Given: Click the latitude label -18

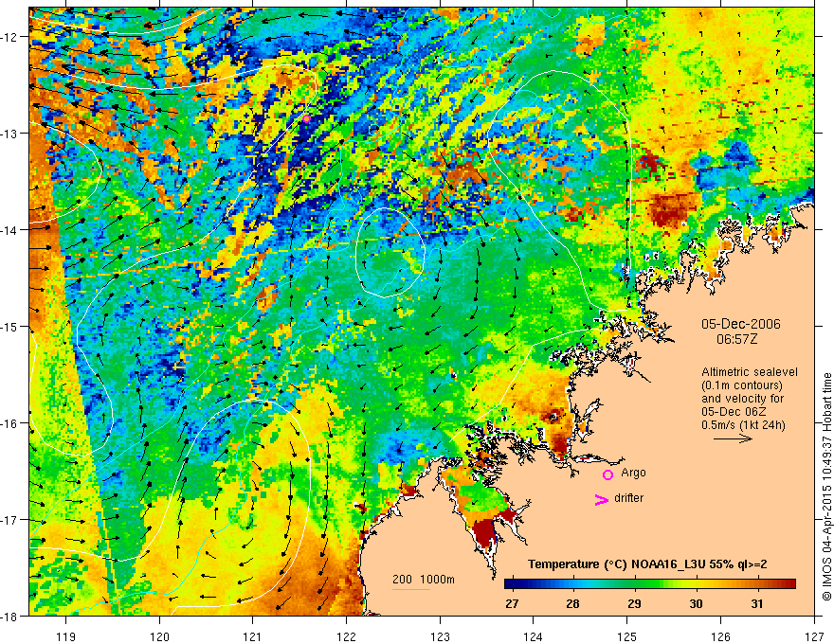Looking at the screenshot, I should 11,616.
